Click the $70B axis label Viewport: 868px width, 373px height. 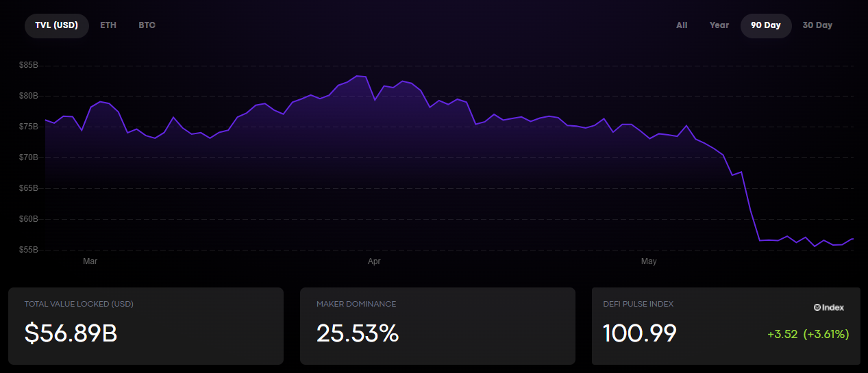click(28, 157)
